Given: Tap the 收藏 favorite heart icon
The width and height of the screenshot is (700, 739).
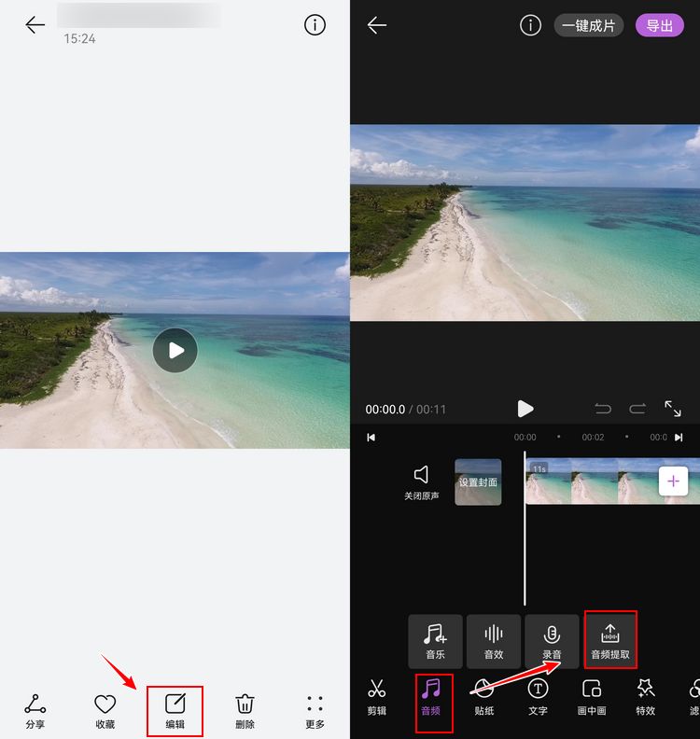Looking at the screenshot, I should 105,711.
